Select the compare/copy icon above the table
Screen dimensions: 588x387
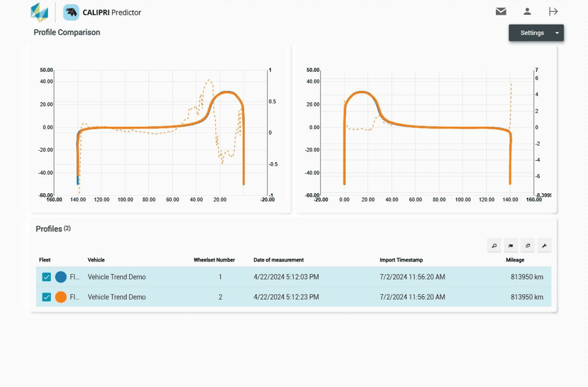(528, 245)
